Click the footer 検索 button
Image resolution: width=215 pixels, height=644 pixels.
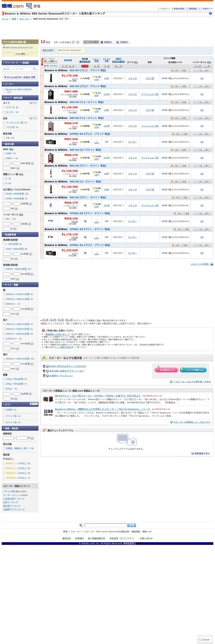tap(132, 525)
